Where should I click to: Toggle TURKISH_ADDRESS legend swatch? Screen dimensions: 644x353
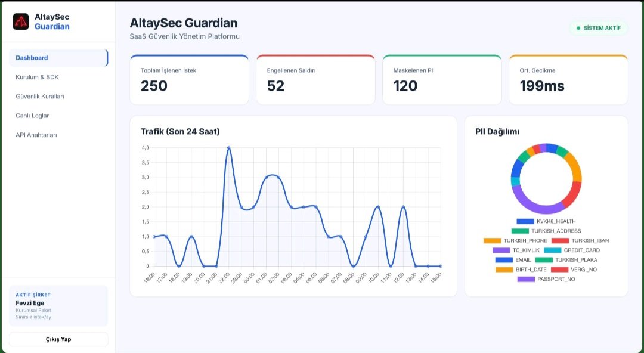[520, 231]
